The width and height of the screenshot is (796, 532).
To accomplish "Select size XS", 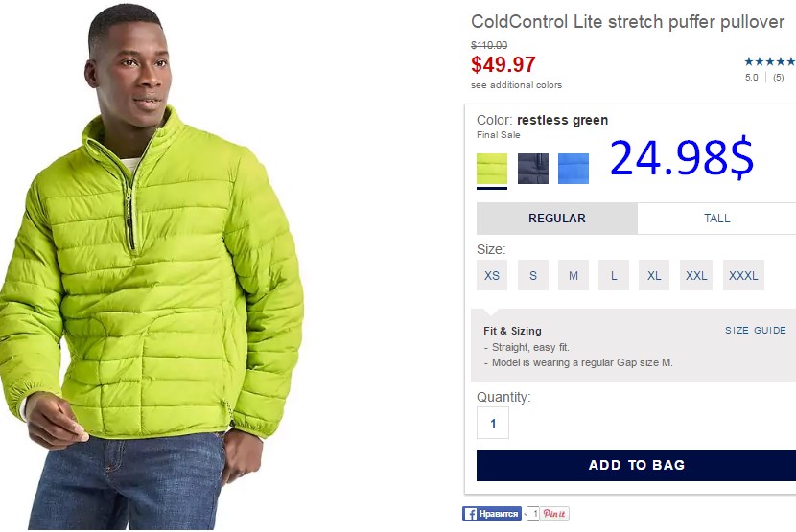I will [x=491, y=275].
